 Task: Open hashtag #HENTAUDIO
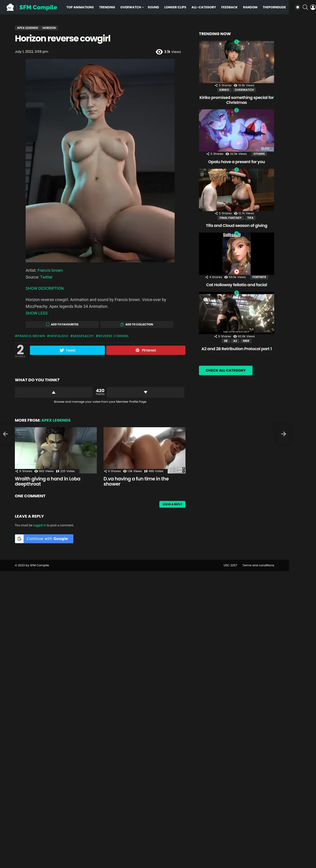coord(58,336)
